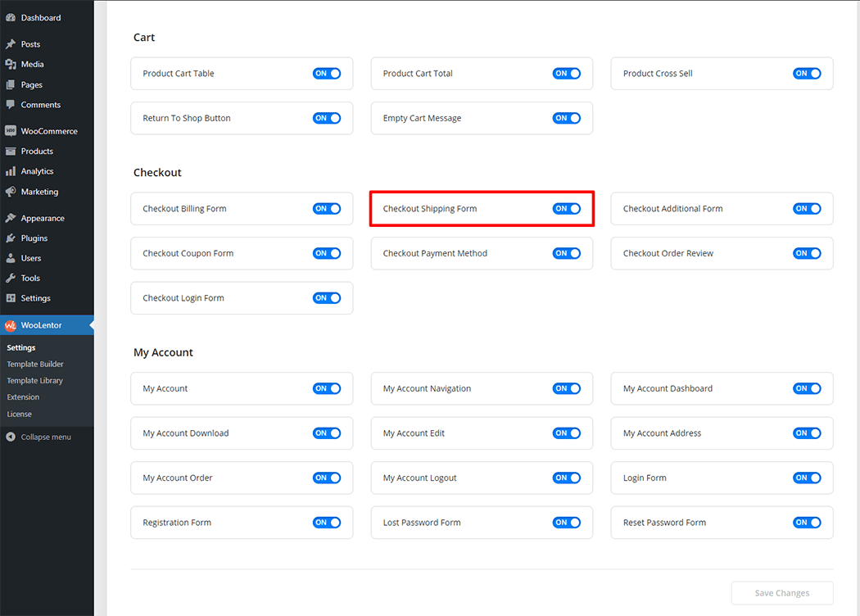Open the Template Builder submenu item
Screen dimensions: 860x616
point(35,365)
